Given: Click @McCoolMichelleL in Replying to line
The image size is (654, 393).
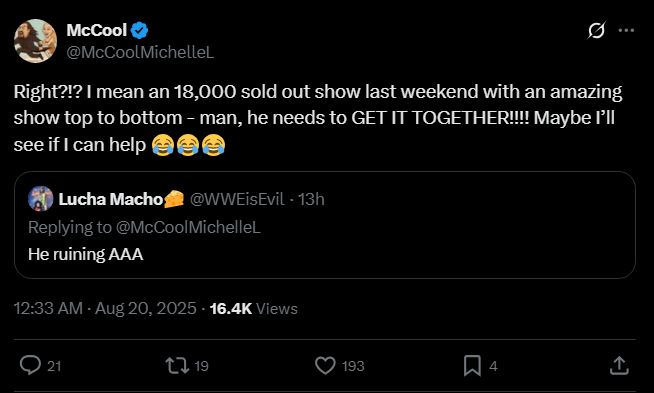Looking at the screenshot, I should tap(188, 227).
